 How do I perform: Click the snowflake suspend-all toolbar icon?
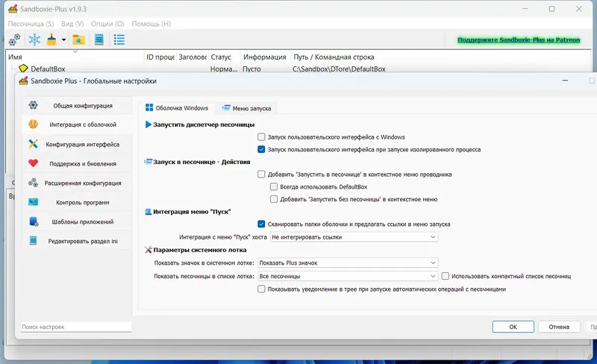(x=34, y=40)
